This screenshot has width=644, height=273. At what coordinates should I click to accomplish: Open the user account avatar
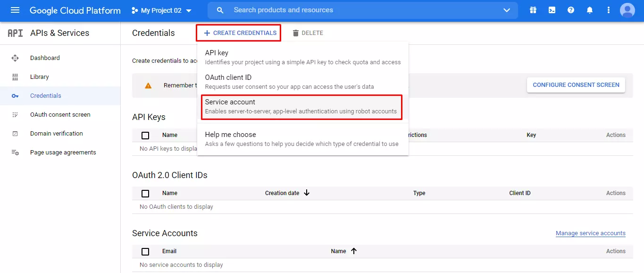(627, 10)
